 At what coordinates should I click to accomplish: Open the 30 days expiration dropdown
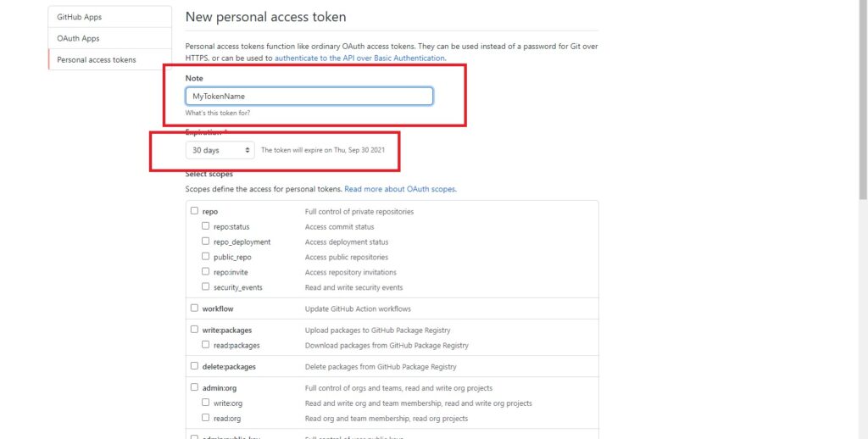[x=220, y=150]
